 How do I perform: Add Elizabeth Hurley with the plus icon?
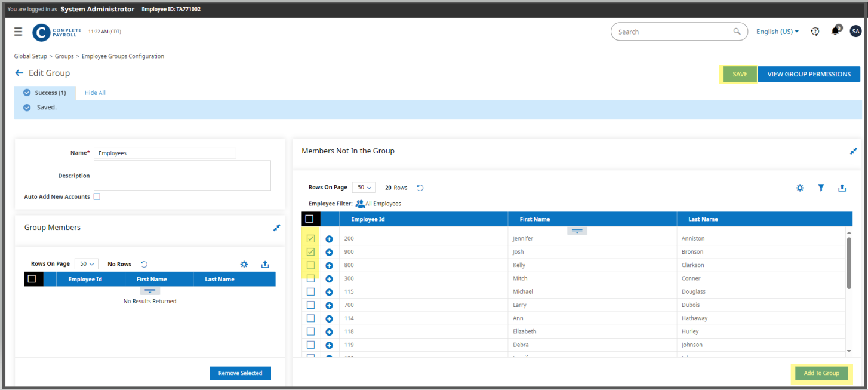pyautogui.click(x=329, y=332)
